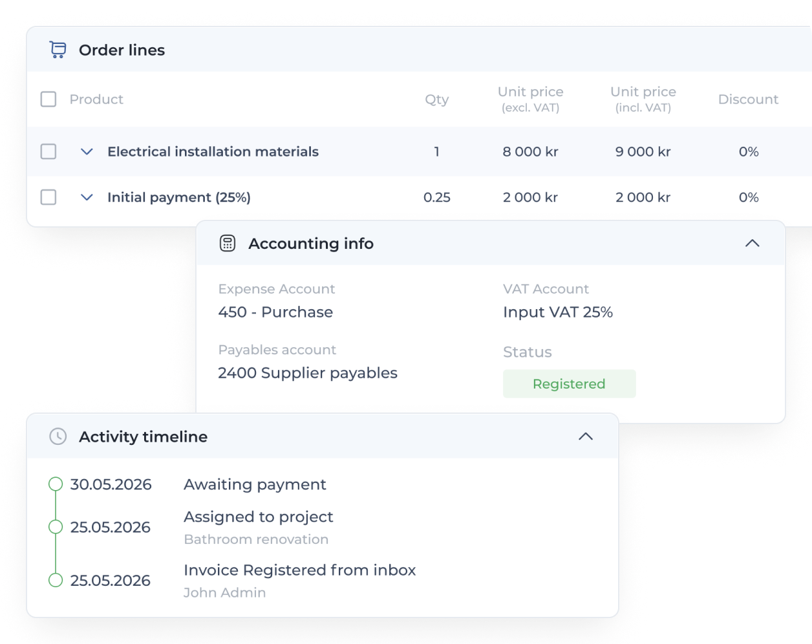This screenshot has width=812, height=644.
Task: Click the Input VAT 25% value
Action: (558, 312)
